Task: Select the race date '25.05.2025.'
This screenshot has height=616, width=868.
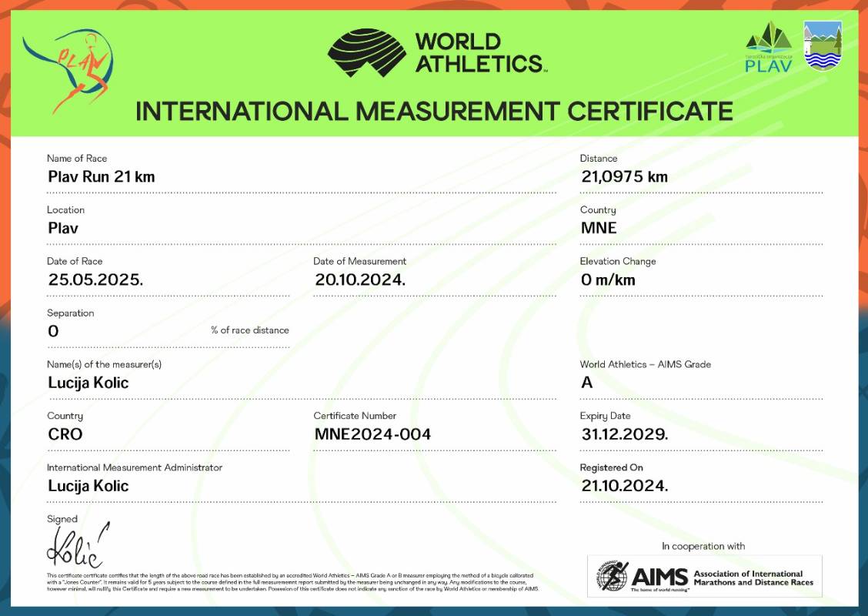Action: (95, 280)
